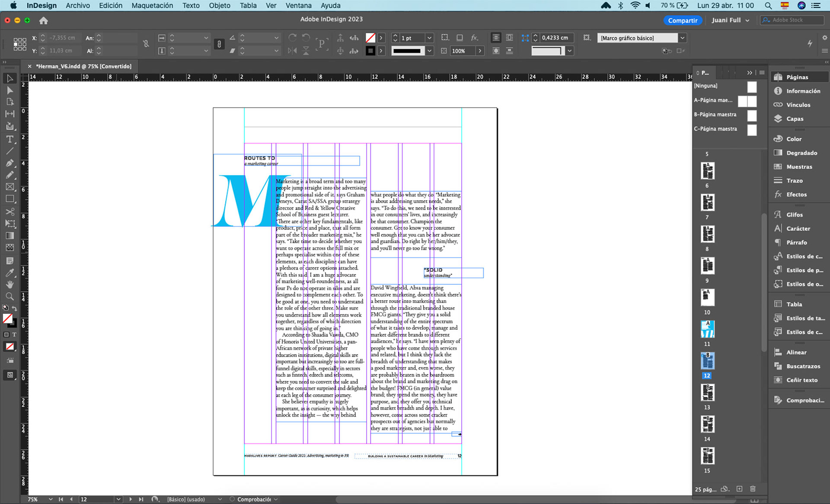Viewport: 830px width, 504px height.
Task: Open the stroke weight 1 pt dropdown
Action: coord(429,38)
